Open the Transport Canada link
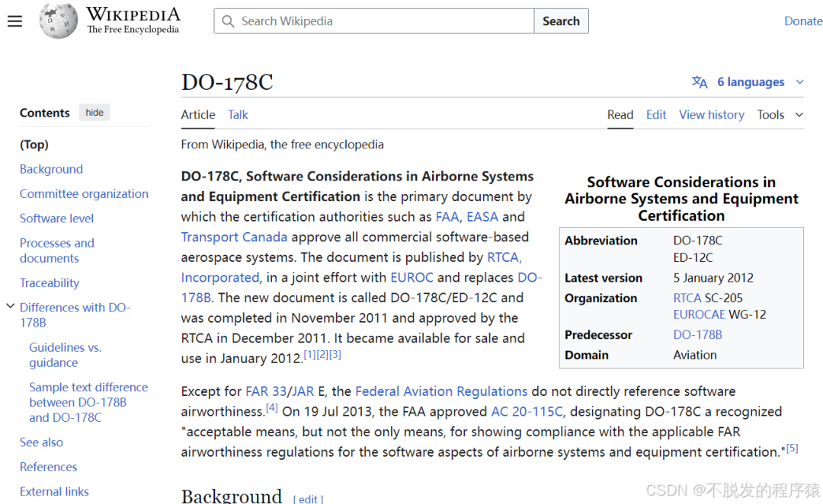Viewport: 823px width, 504px height. point(234,237)
